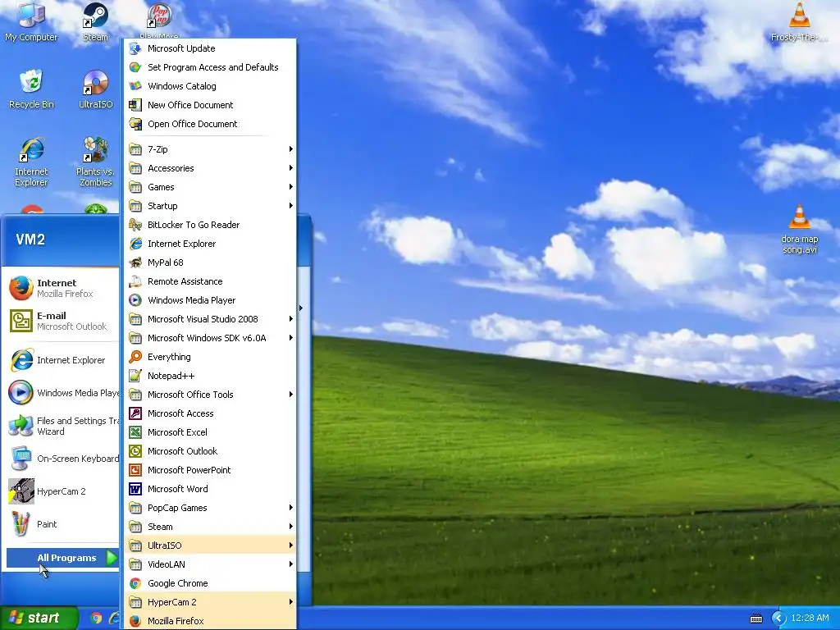Viewport: 840px width, 630px height.
Task: Expand the Accessories submenu
Action: click(210, 168)
